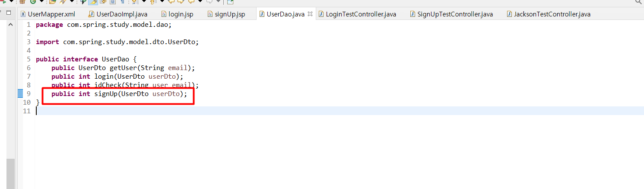Click the Java file icon on UserDaoImpl.java tab

pyautogui.click(x=92, y=14)
